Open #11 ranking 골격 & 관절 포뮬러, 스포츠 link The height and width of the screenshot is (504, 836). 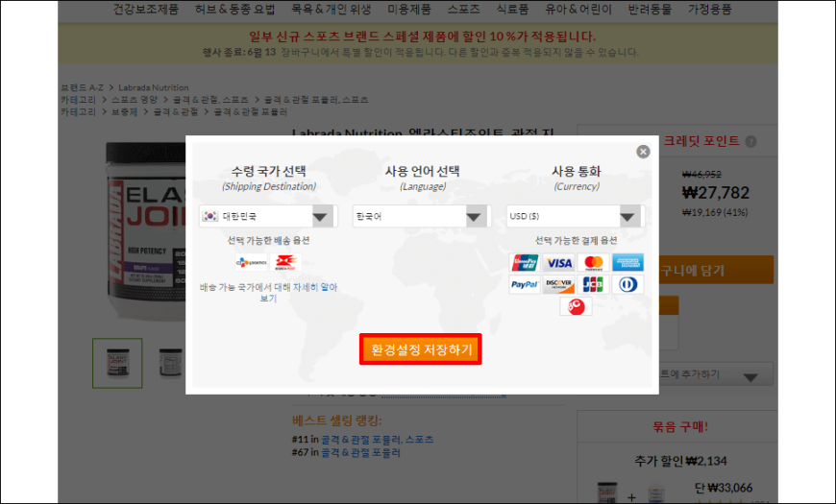[x=377, y=440]
